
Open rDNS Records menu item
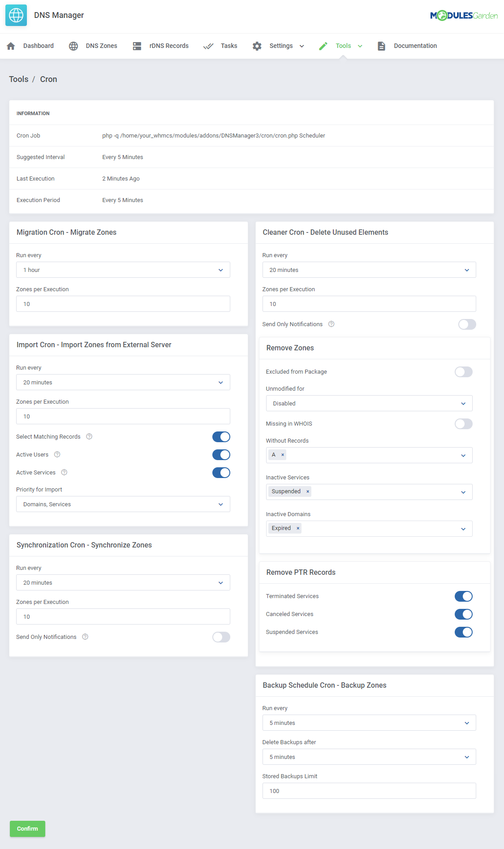point(169,46)
